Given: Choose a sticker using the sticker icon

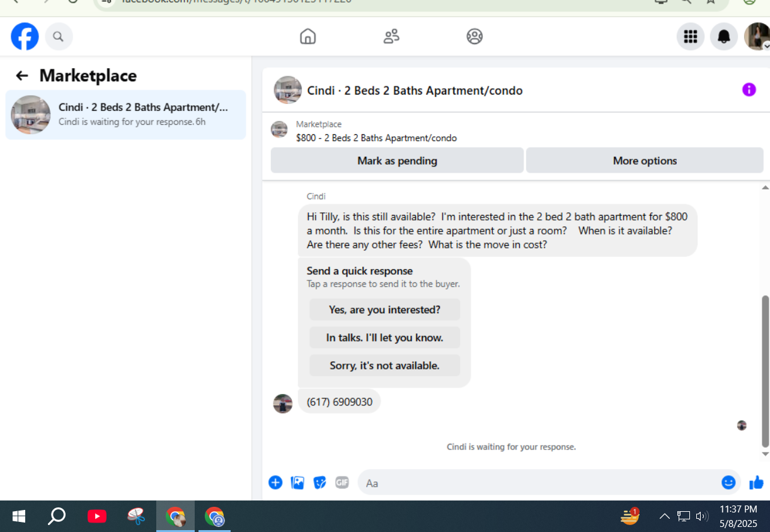Looking at the screenshot, I should pyautogui.click(x=320, y=483).
